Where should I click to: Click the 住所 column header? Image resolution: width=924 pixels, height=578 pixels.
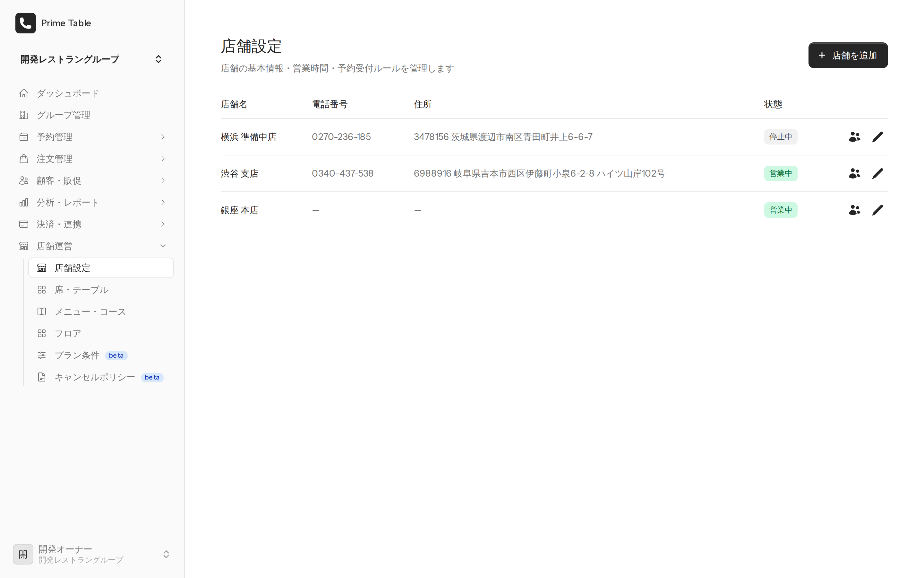[x=423, y=104]
